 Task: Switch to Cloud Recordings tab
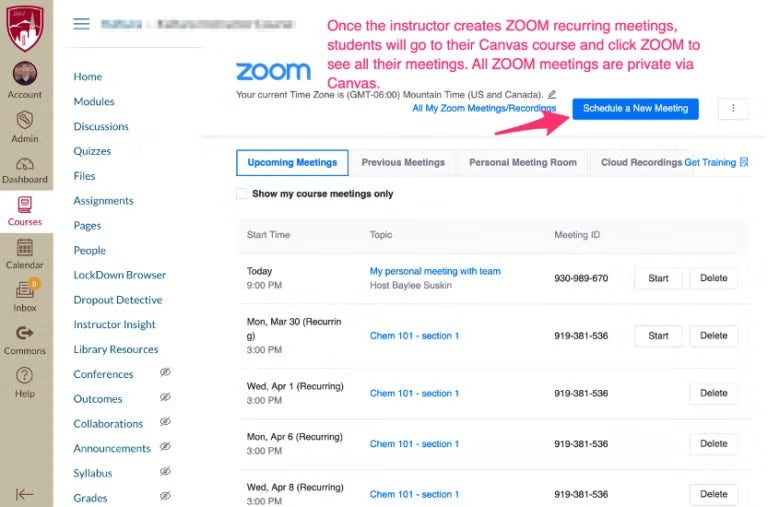tap(641, 163)
